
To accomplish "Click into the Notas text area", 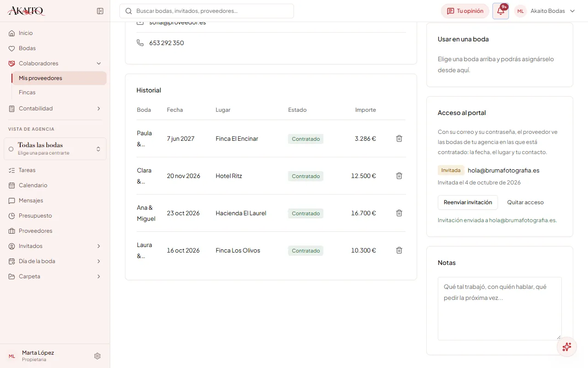I will coord(500,309).
